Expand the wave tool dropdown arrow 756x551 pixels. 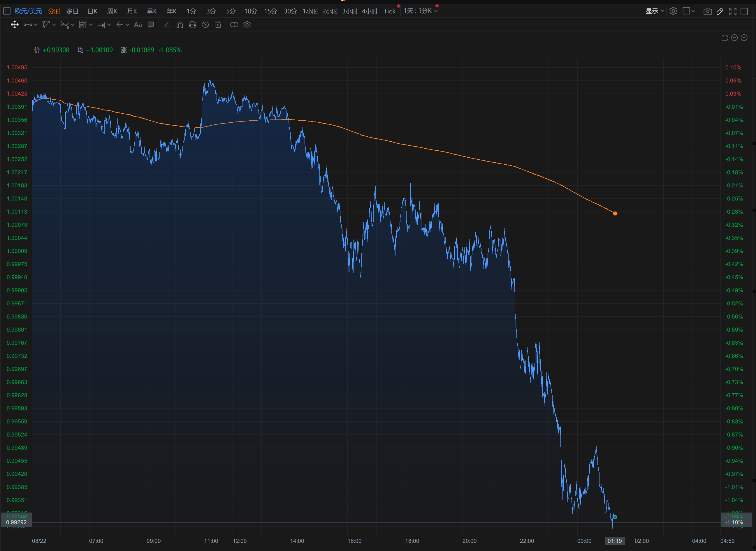pos(72,25)
